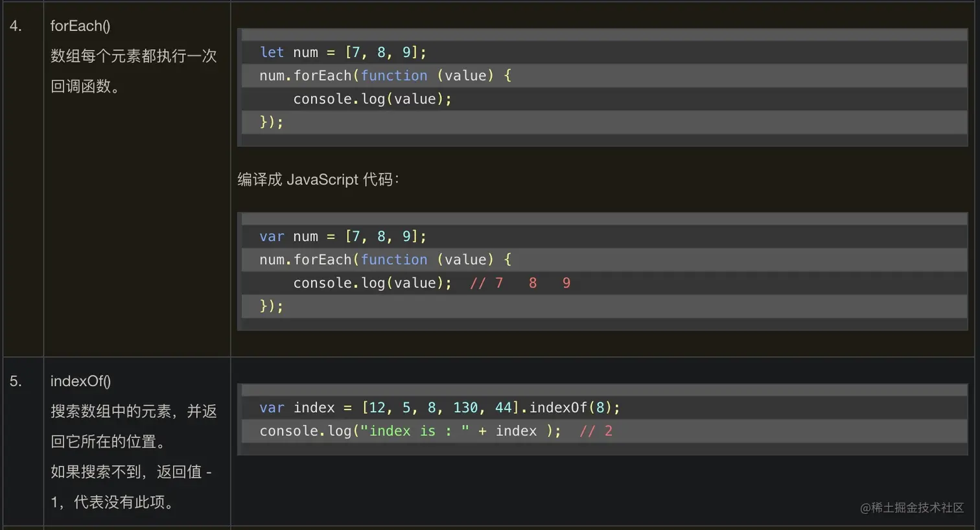The width and height of the screenshot is (980, 530).
Task: Click console.log(value); in the TypeScript block
Action: 373,99
